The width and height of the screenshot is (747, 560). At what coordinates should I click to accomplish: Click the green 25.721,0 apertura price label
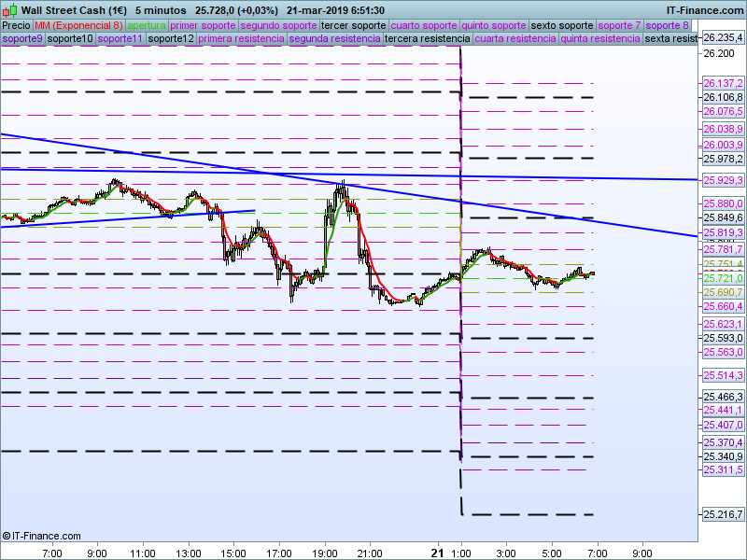(723, 278)
